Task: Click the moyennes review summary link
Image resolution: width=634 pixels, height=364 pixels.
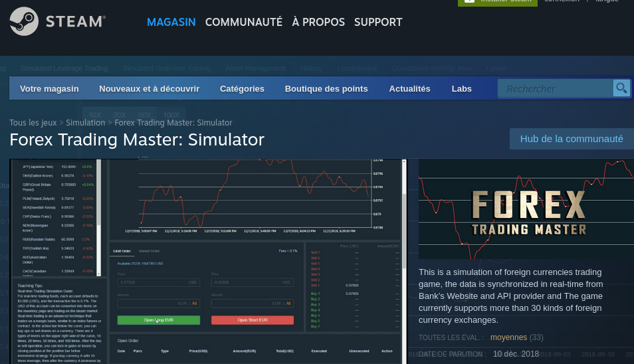Action: tap(508, 337)
